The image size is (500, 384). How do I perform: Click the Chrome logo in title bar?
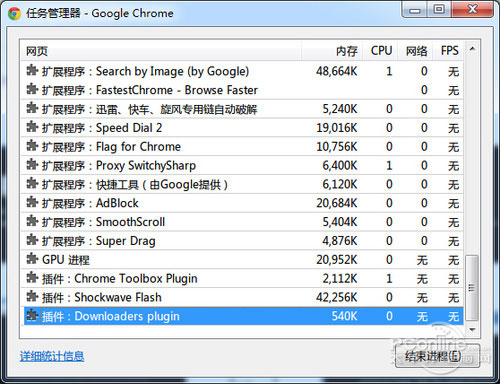coord(14,13)
